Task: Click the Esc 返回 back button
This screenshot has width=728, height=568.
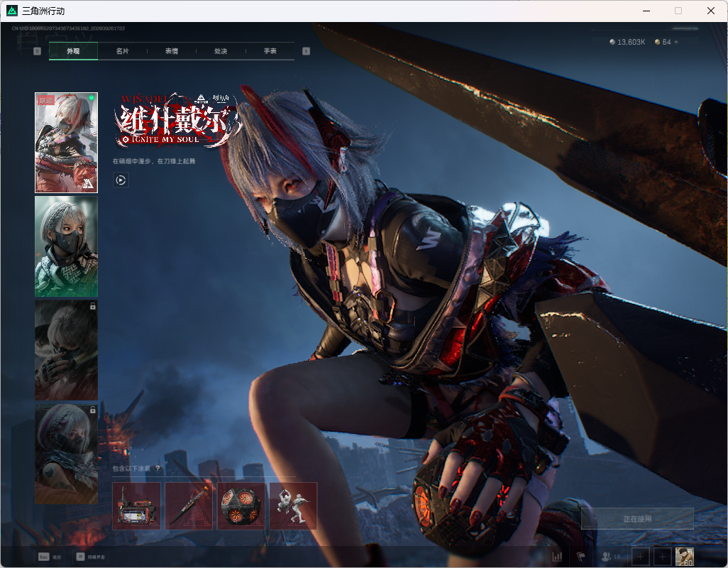Action: (50, 557)
